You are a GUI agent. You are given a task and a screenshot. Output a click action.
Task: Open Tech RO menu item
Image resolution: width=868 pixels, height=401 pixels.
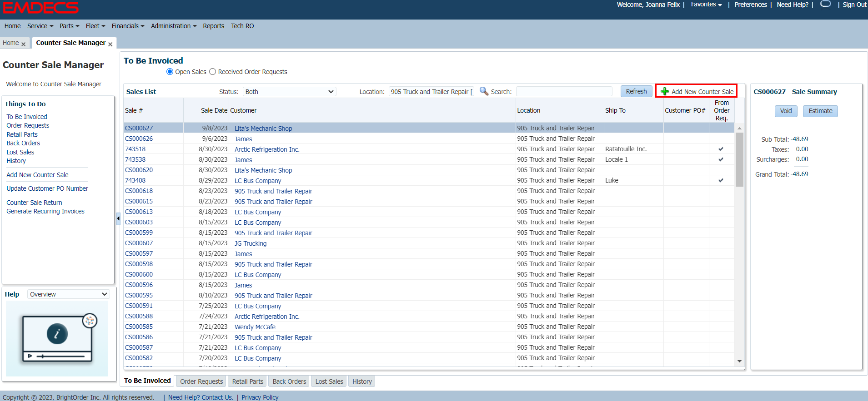242,26
